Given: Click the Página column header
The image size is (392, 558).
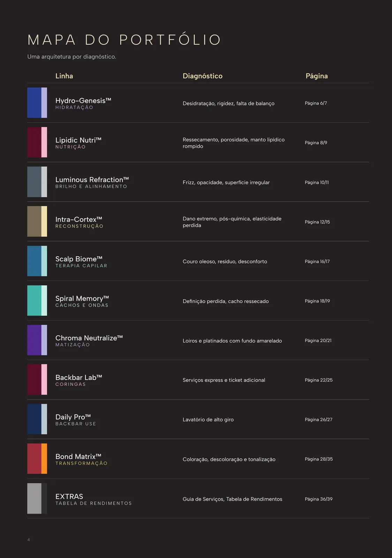Looking at the screenshot, I should [x=317, y=76].
